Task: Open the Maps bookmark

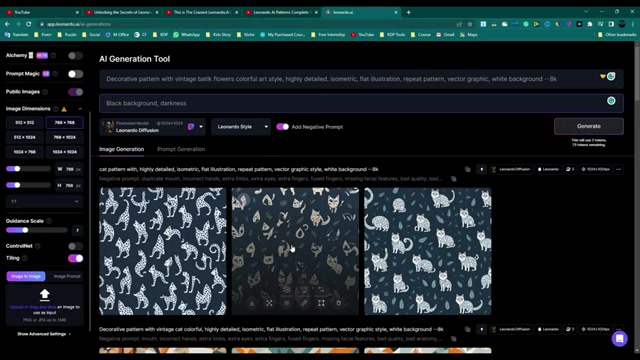Action: [x=469, y=35]
